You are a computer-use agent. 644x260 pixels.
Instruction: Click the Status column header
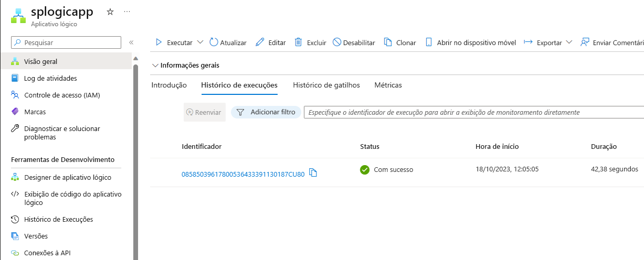(369, 147)
